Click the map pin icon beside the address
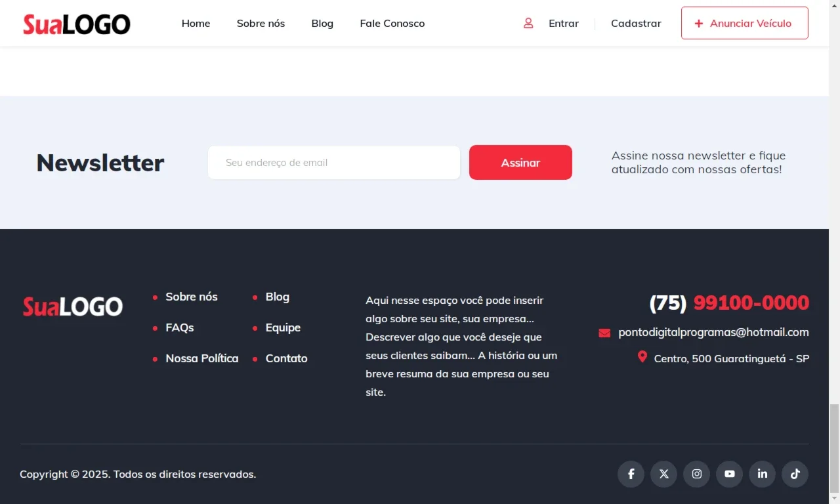 tap(642, 357)
